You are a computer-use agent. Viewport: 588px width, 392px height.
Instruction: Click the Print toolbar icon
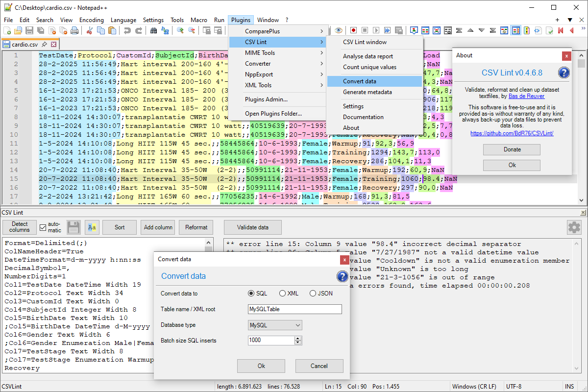74,30
